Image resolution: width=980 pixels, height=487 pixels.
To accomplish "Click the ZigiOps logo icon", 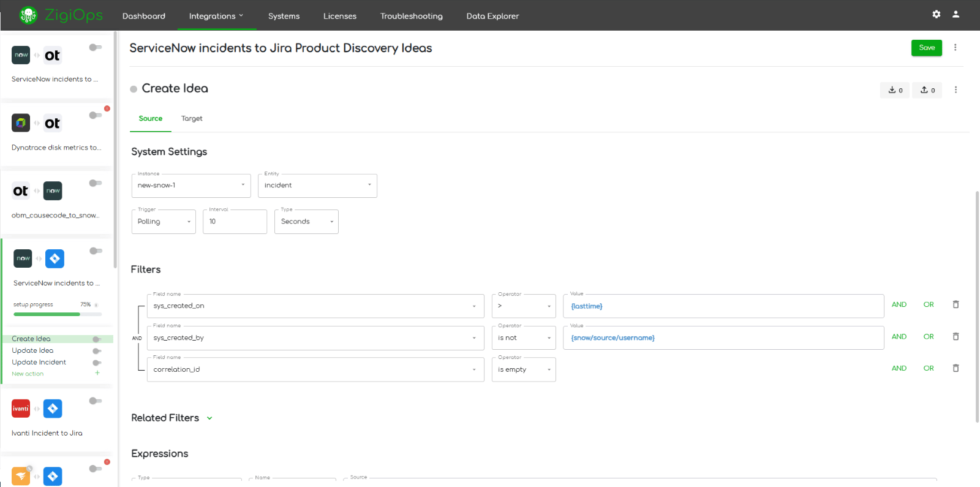I will (28, 15).
